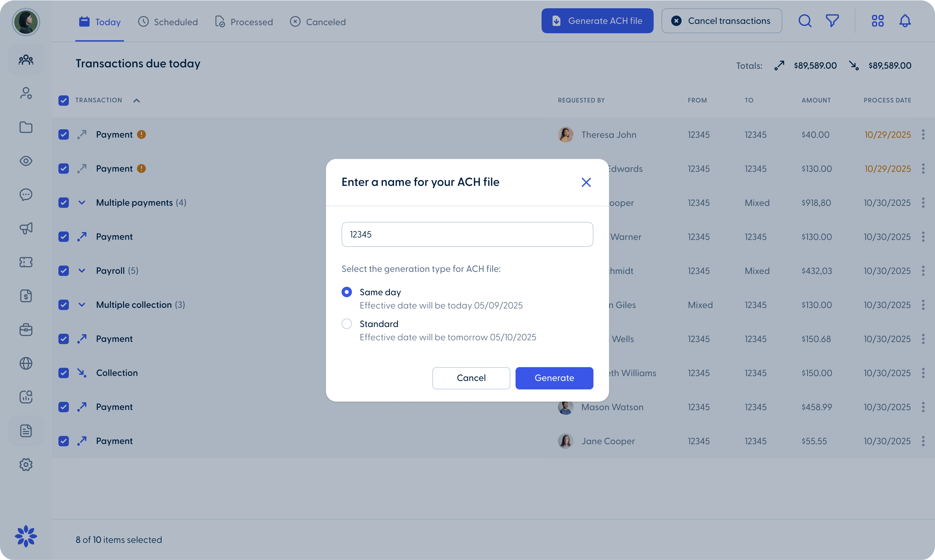Uncheck the Collection row checkbox

click(x=64, y=373)
